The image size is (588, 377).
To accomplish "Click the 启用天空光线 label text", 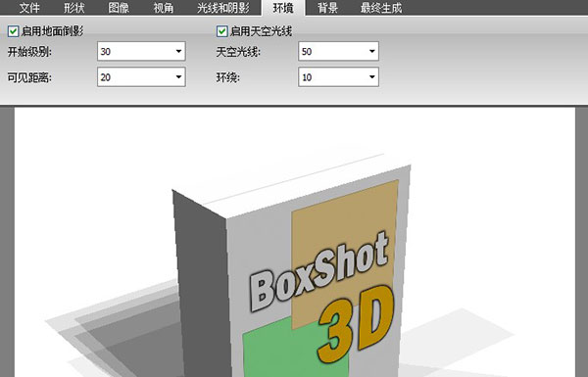I will point(261,31).
